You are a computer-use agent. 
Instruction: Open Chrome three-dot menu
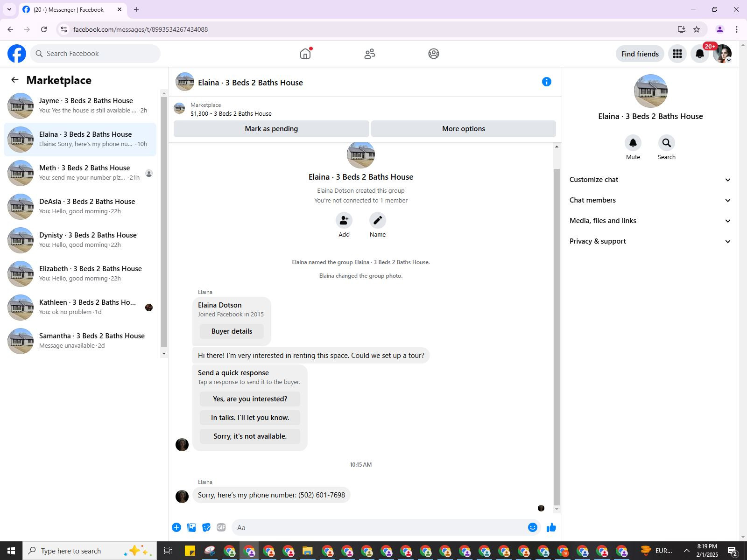pyautogui.click(x=737, y=29)
